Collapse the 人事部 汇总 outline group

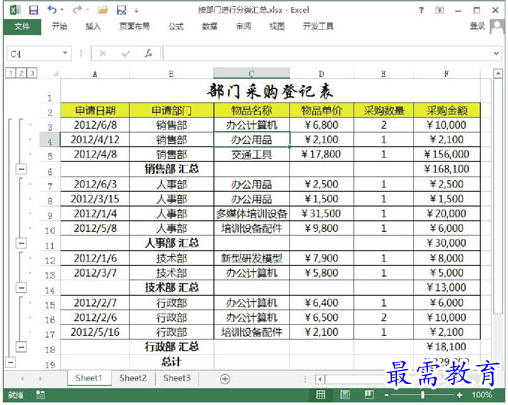point(21,243)
